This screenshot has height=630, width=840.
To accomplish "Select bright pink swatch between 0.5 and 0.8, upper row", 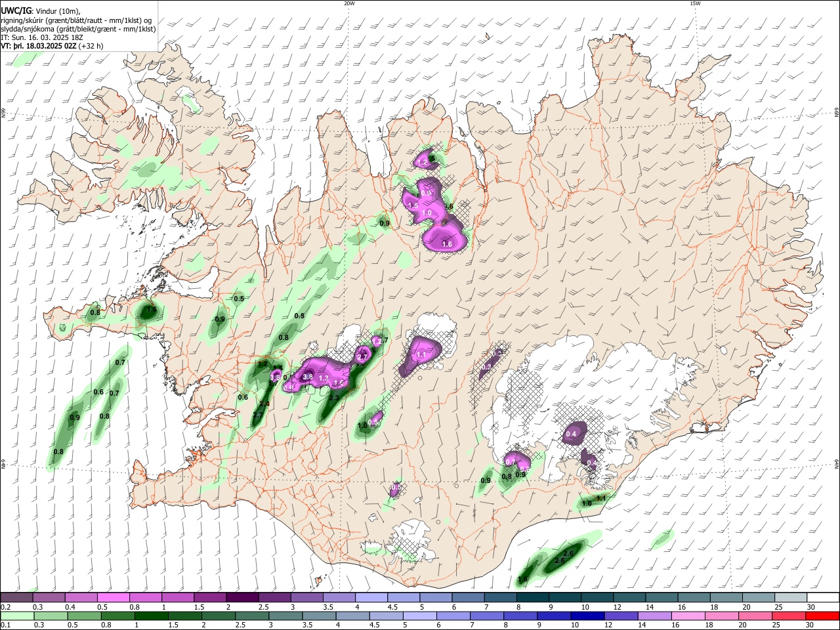I will [113, 598].
